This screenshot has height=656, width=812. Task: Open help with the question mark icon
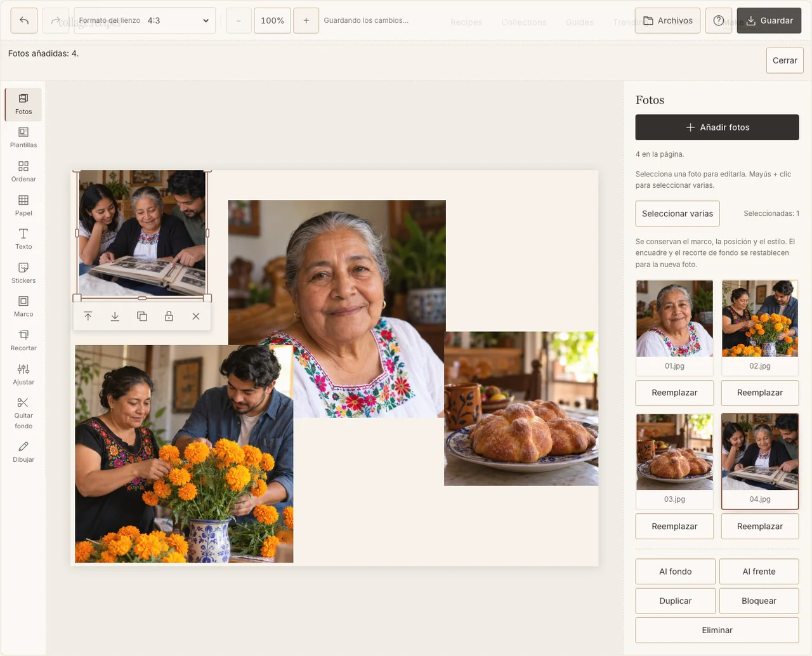click(x=718, y=20)
